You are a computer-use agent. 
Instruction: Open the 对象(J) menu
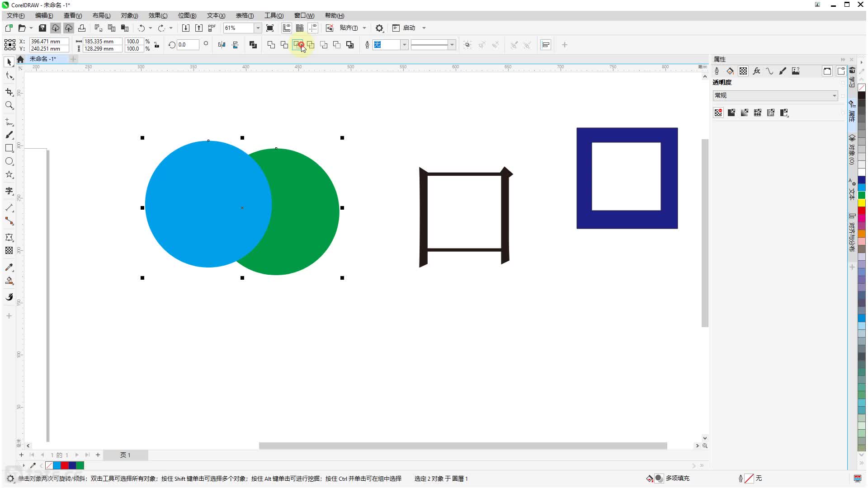[x=129, y=15]
